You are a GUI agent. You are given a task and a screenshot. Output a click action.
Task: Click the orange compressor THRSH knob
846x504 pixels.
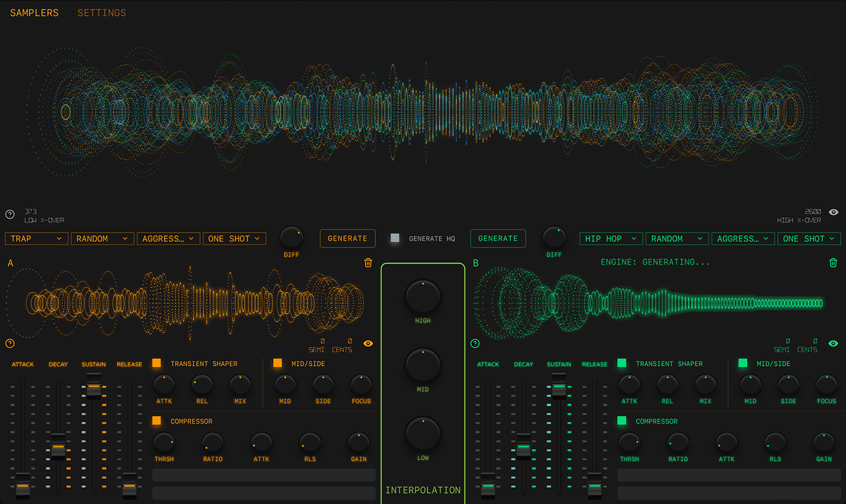point(163,443)
